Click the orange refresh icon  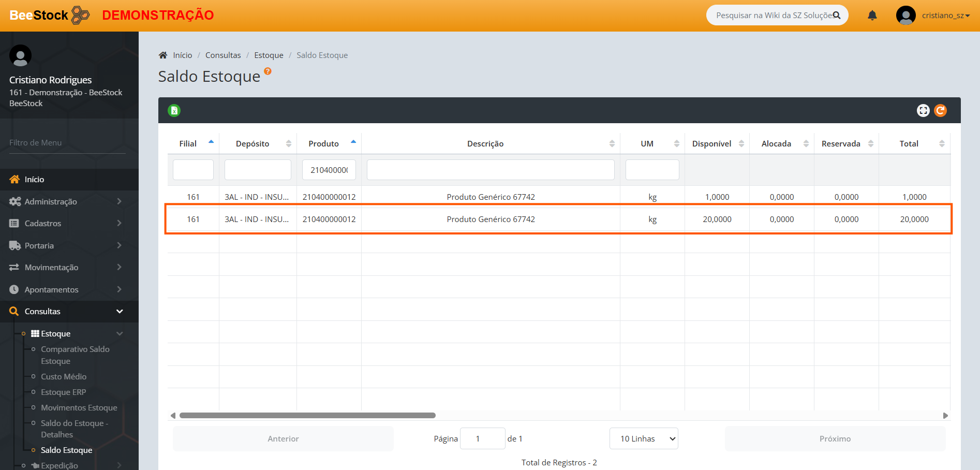(940, 110)
